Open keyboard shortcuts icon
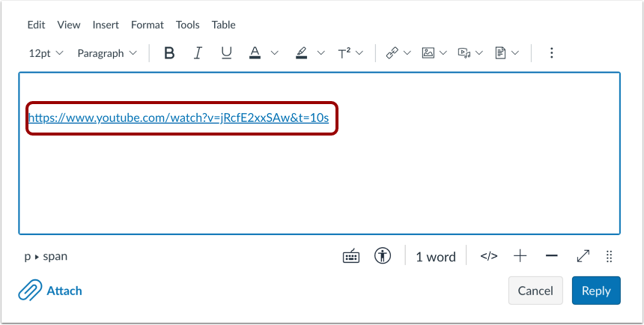 pos(351,256)
